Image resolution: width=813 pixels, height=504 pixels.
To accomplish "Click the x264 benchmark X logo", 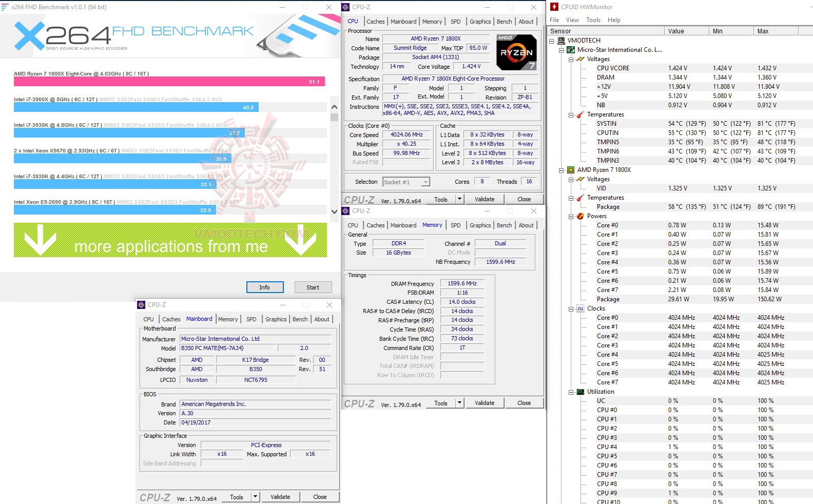I will click(29, 36).
